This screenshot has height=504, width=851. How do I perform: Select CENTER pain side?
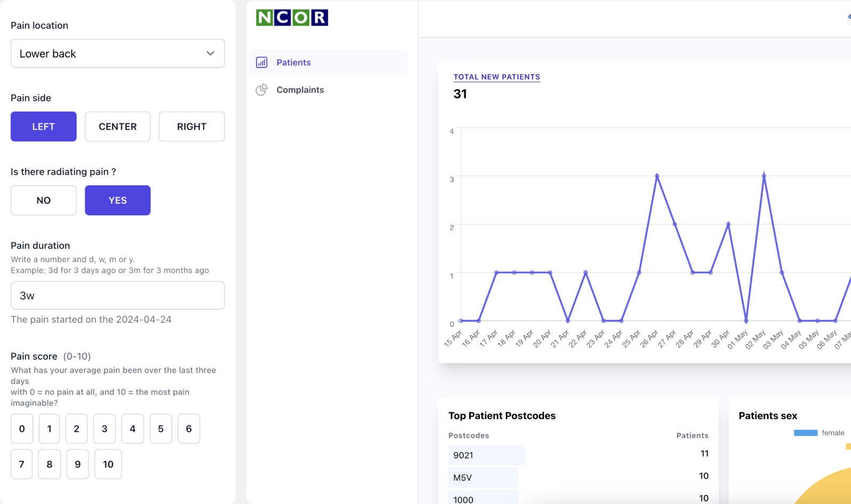(118, 127)
